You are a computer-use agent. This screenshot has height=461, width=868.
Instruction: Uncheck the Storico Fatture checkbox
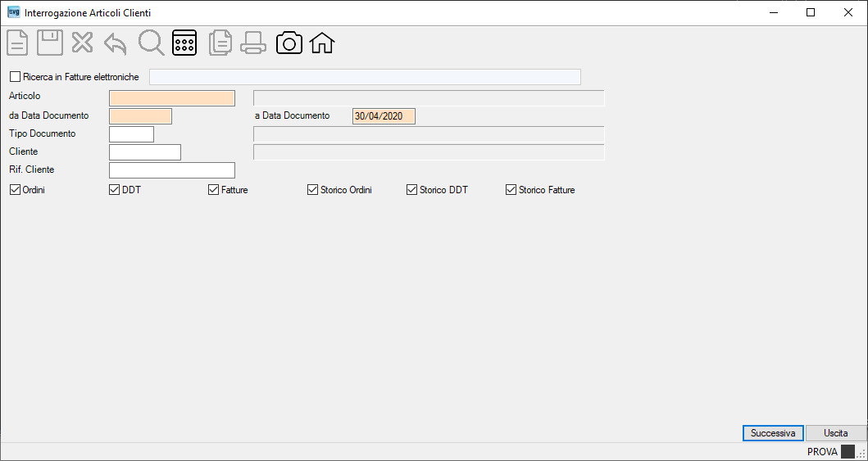[x=511, y=190]
